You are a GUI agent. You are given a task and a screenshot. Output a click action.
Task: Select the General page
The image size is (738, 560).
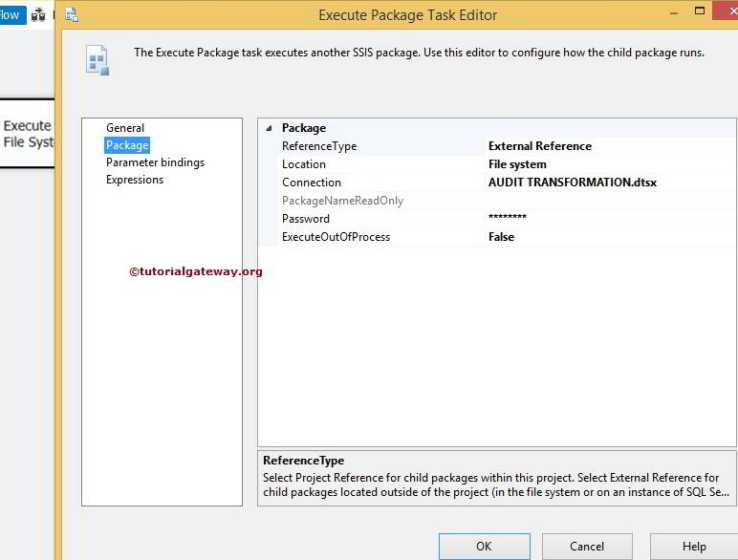125,128
